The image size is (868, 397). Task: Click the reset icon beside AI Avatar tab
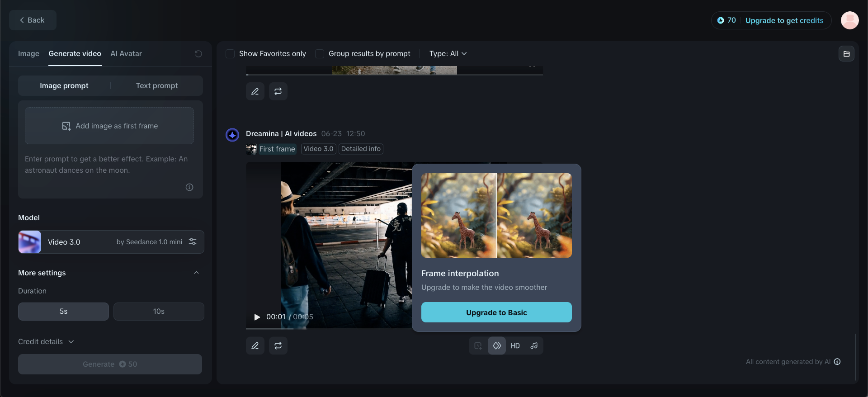pyautogui.click(x=198, y=54)
